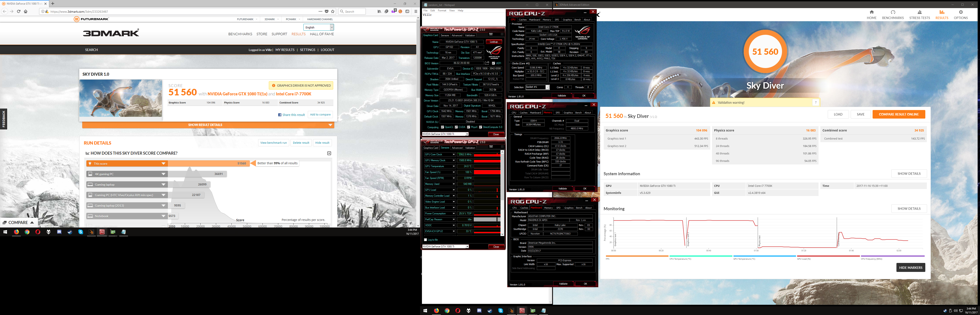980x315 pixels.
Task: Open Hall of Fame site menu
Action: (322, 34)
